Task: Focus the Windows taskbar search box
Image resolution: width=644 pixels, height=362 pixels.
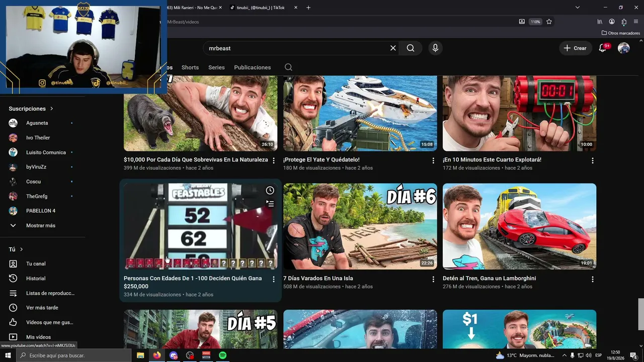Action: coord(73,355)
